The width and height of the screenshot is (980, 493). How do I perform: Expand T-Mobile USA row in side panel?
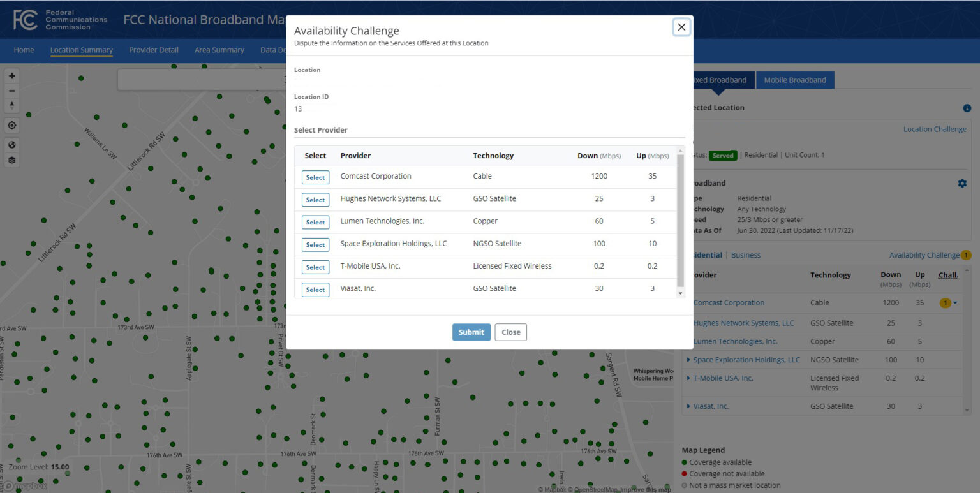688,378
